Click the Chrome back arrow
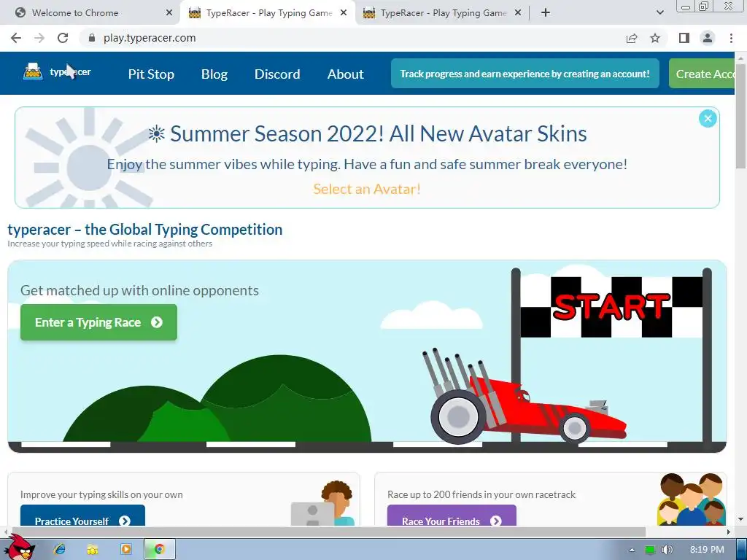The width and height of the screenshot is (747, 560). [16, 38]
